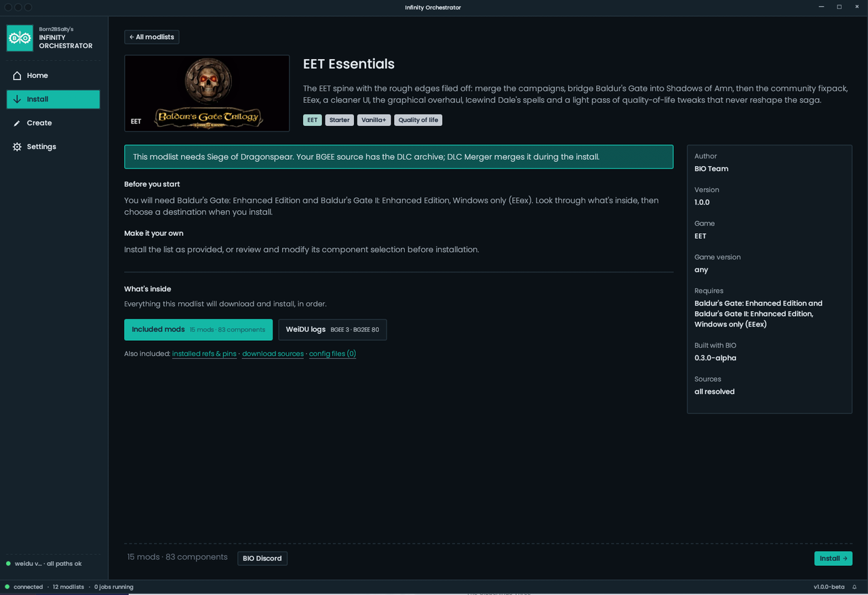The height and width of the screenshot is (595, 868).
Task: Select the Create pencil icon
Action: coord(17,123)
